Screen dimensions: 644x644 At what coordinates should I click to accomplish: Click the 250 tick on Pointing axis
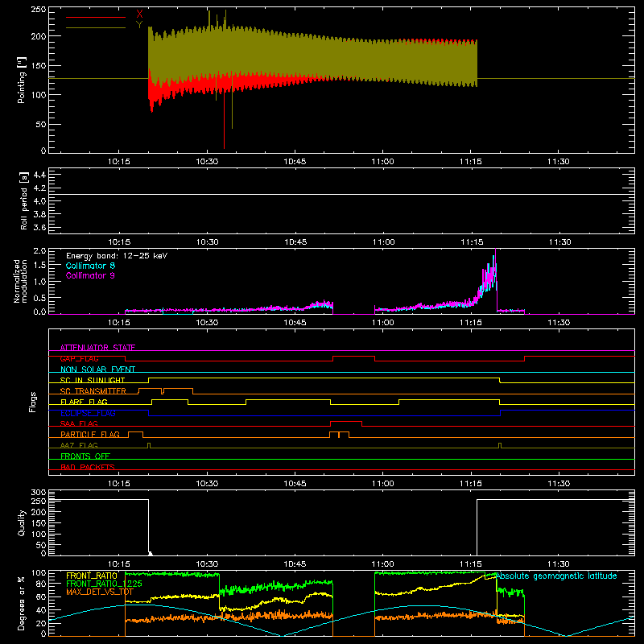pyautogui.click(x=39, y=10)
